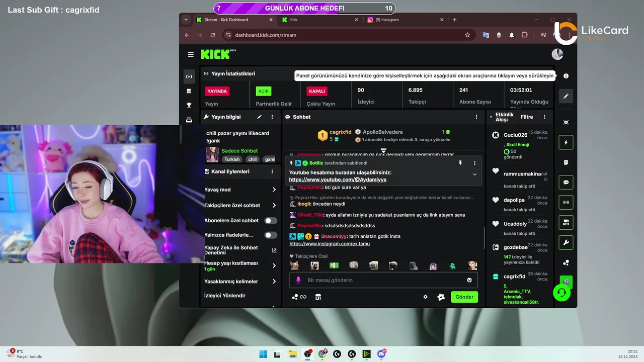The image size is (644, 362).
Task: Open the Windows Start button
Action: [x=263, y=354]
